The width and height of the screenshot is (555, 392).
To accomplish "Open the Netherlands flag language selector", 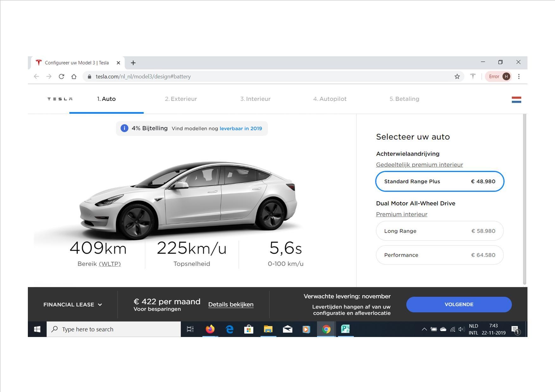I will (x=516, y=100).
